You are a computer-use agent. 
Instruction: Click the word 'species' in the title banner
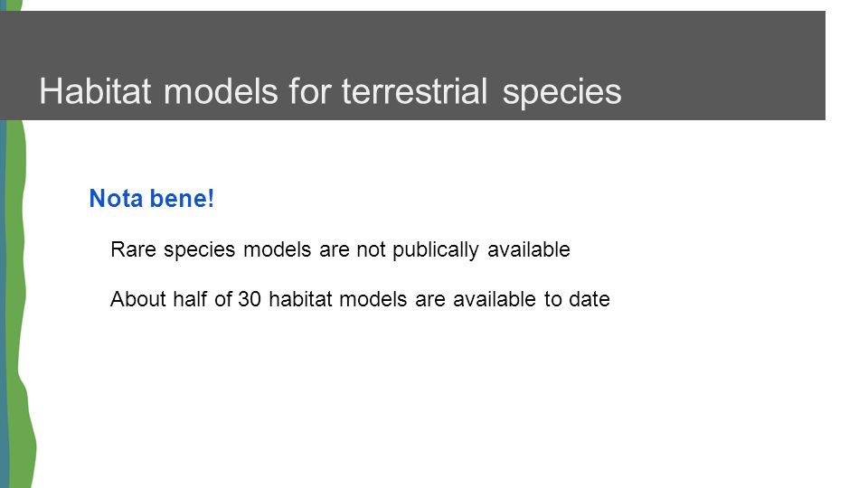(x=561, y=93)
